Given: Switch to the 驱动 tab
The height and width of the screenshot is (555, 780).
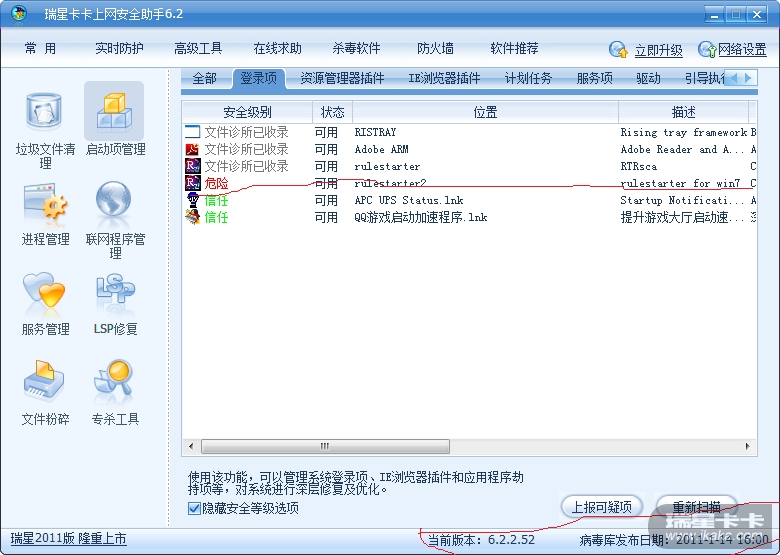Looking at the screenshot, I should (648, 78).
